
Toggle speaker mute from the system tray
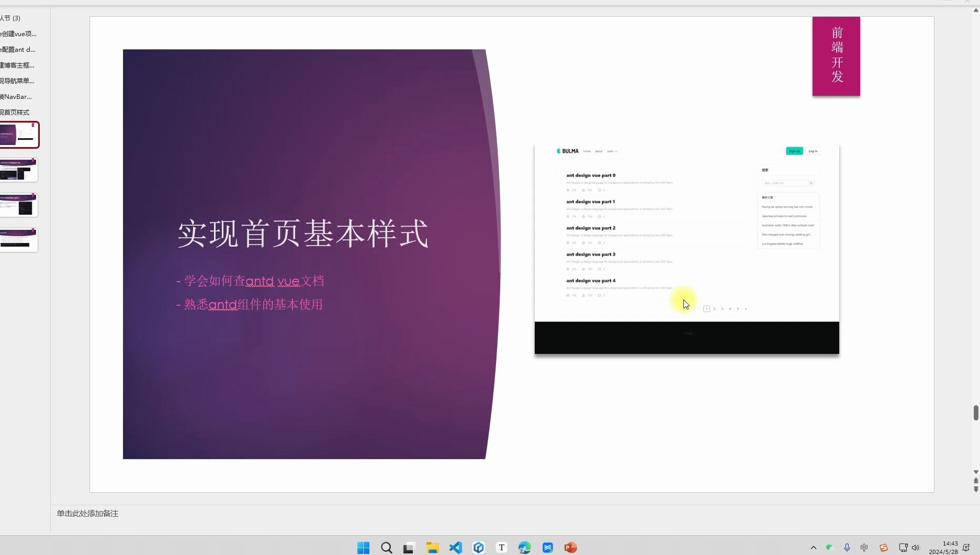pyautogui.click(x=916, y=548)
